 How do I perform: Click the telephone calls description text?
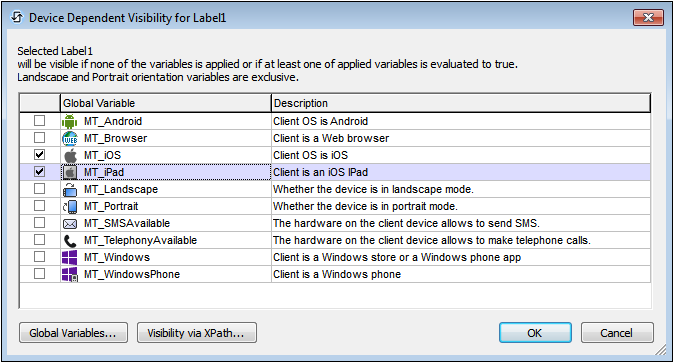(x=432, y=240)
